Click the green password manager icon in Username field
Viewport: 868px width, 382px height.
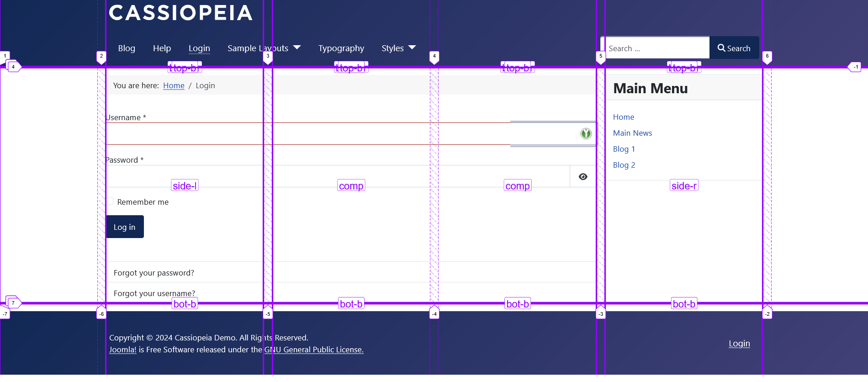tap(586, 133)
